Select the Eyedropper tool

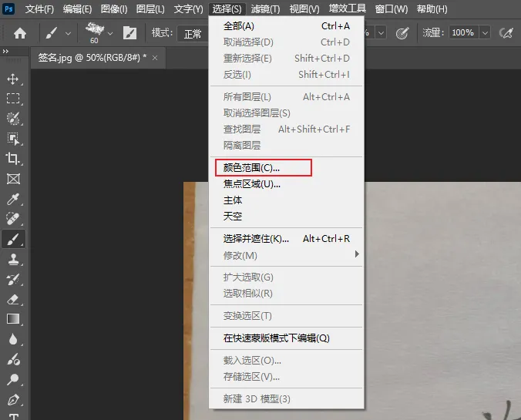click(13, 199)
